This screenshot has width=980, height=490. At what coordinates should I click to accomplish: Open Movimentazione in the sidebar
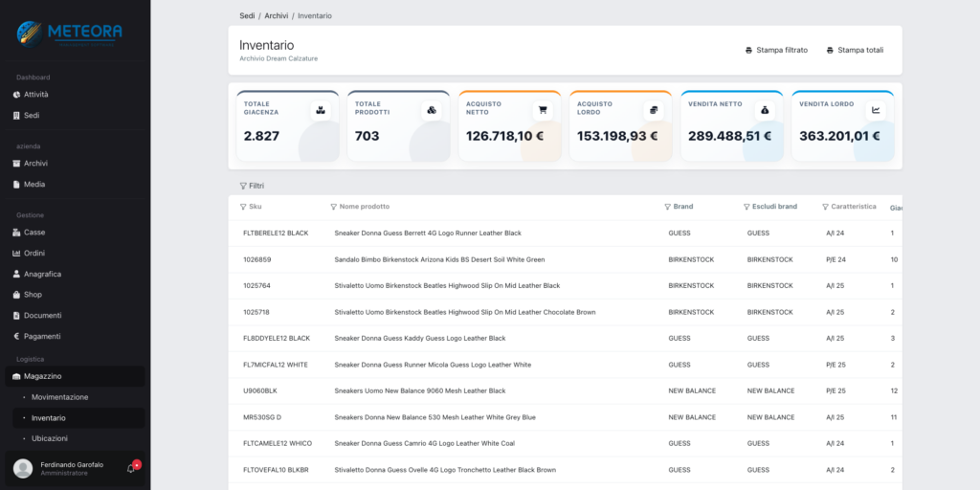click(x=59, y=397)
